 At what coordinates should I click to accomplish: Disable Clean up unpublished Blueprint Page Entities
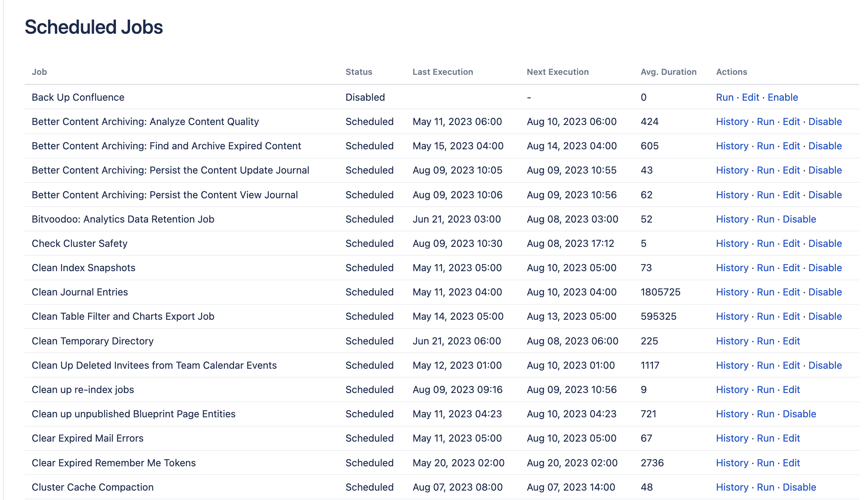799,414
